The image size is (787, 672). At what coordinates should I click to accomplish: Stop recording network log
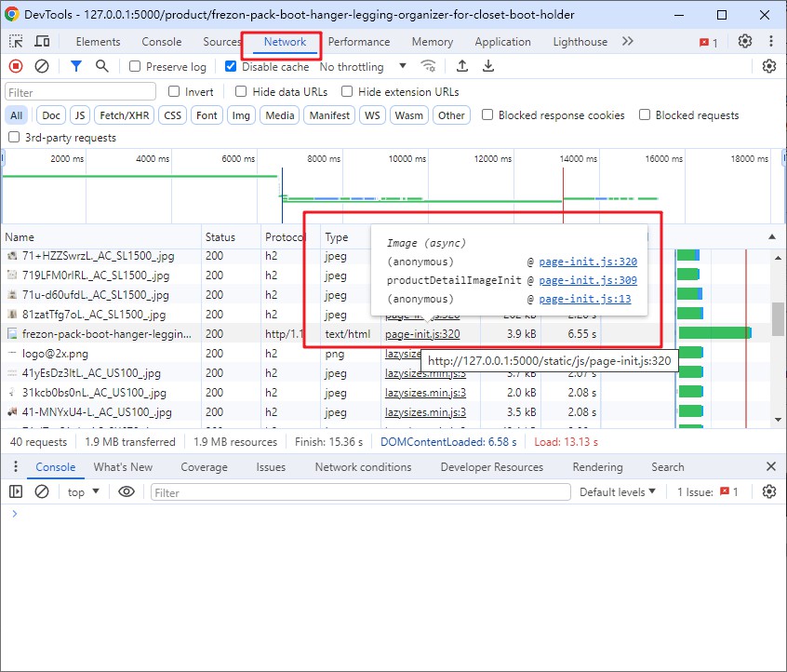click(16, 66)
